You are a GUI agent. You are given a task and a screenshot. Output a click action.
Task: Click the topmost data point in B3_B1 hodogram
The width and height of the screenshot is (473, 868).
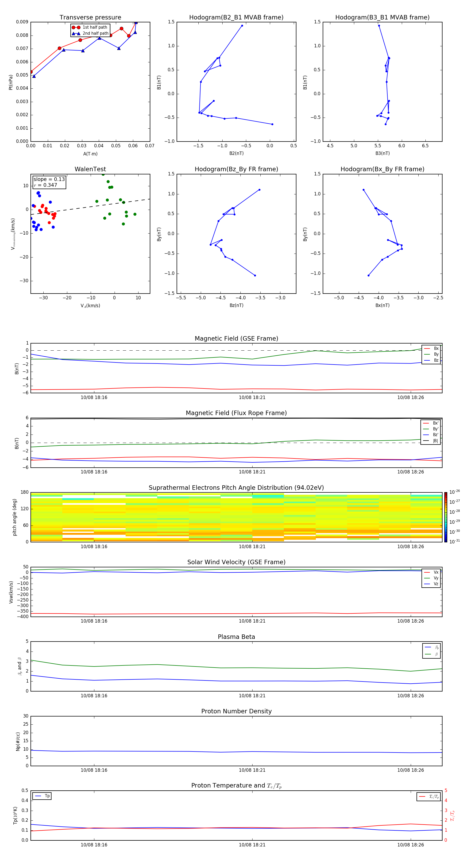379,26
